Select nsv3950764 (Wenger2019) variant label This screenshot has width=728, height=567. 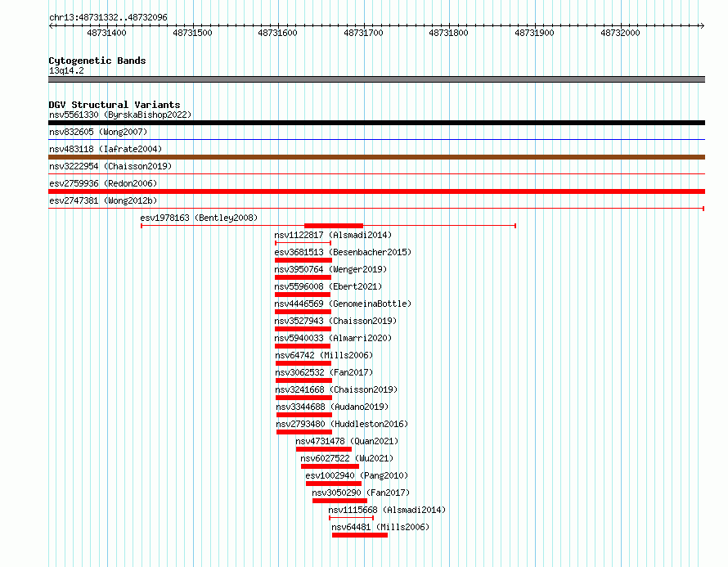(x=330, y=269)
